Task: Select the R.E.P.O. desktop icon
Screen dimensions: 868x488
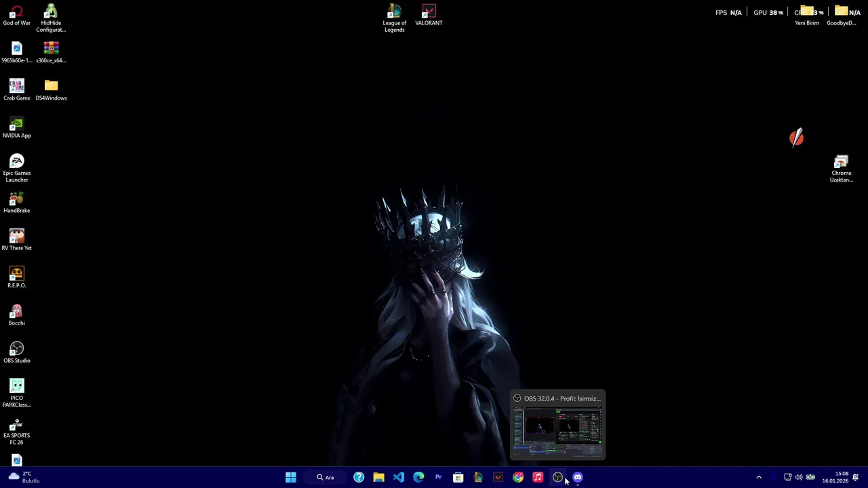Action: (x=16, y=277)
